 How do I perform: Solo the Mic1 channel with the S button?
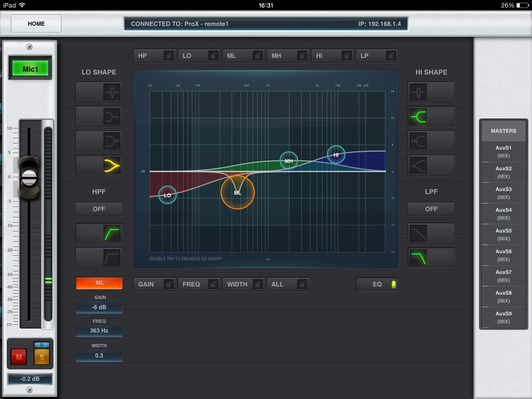tap(42, 357)
